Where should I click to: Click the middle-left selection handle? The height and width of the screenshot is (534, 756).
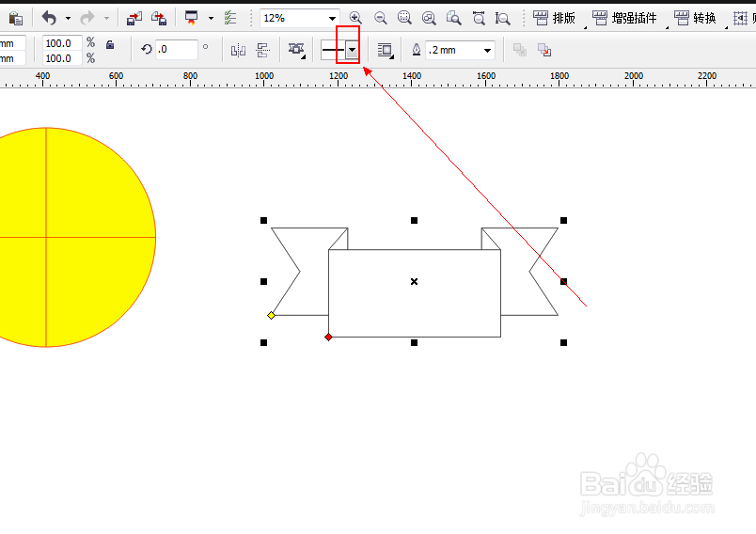click(x=263, y=281)
